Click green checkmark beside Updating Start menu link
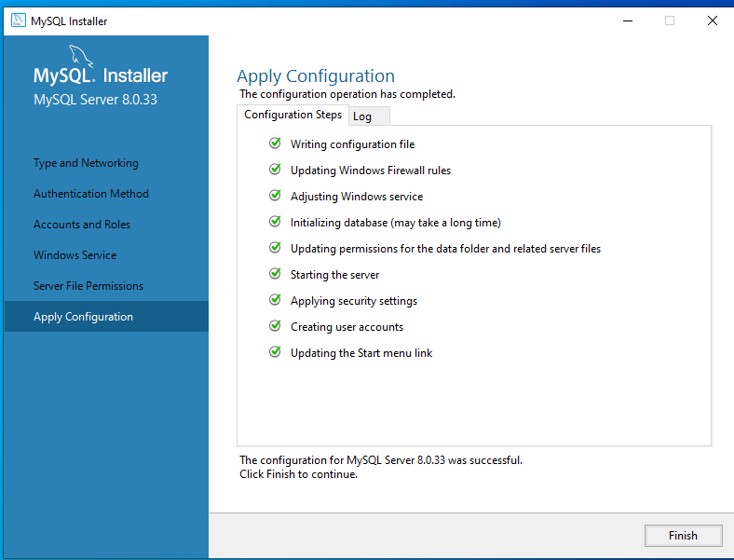 [275, 352]
